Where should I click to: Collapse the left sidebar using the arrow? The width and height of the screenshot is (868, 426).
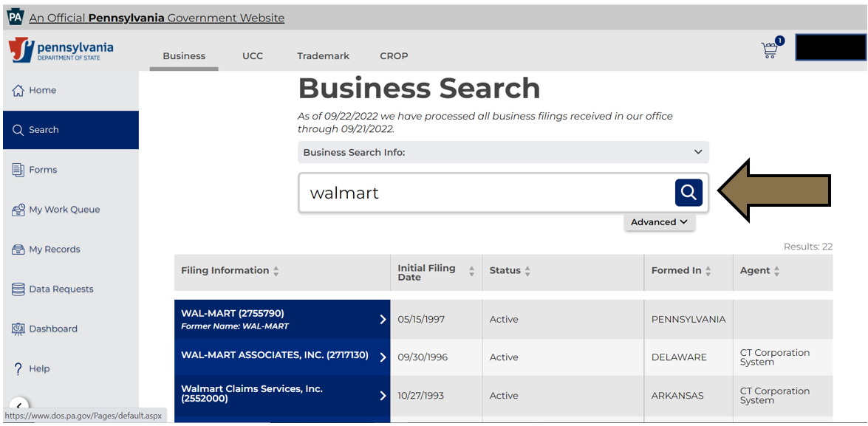click(x=18, y=406)
